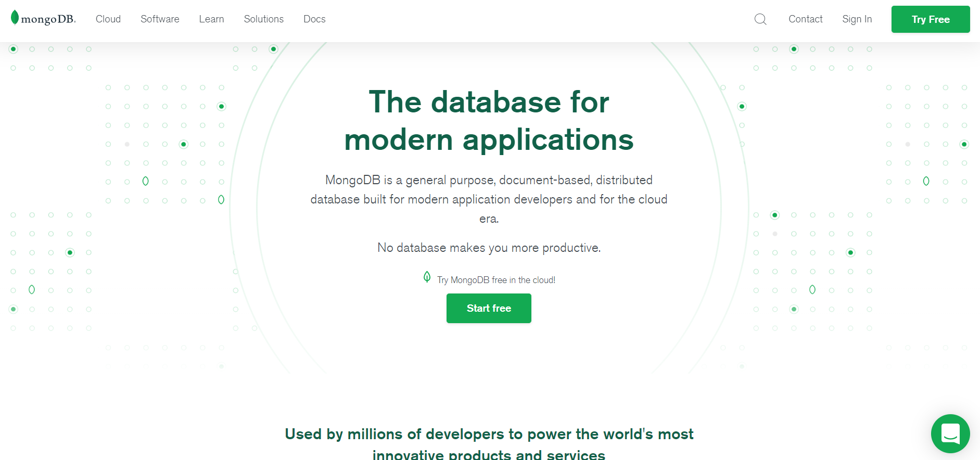Click the Try Free button
This screenshot has width=980, height=460.
931,19
